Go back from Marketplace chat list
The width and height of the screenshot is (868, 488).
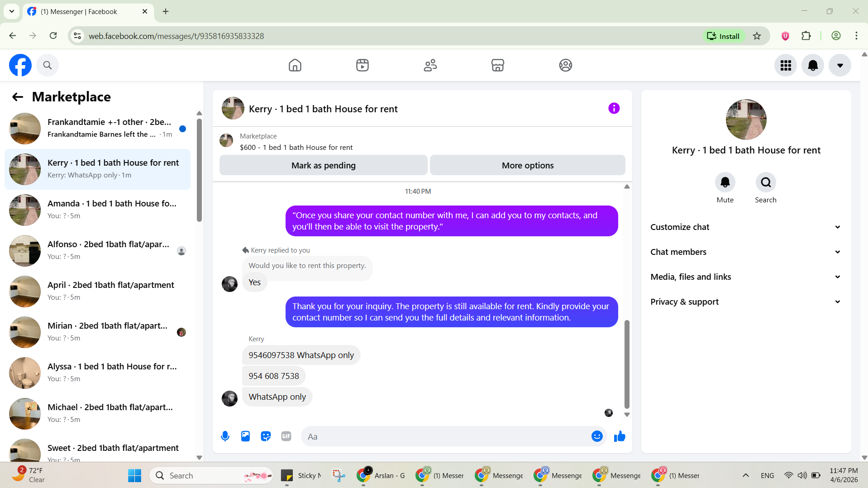tap(18, 97)
